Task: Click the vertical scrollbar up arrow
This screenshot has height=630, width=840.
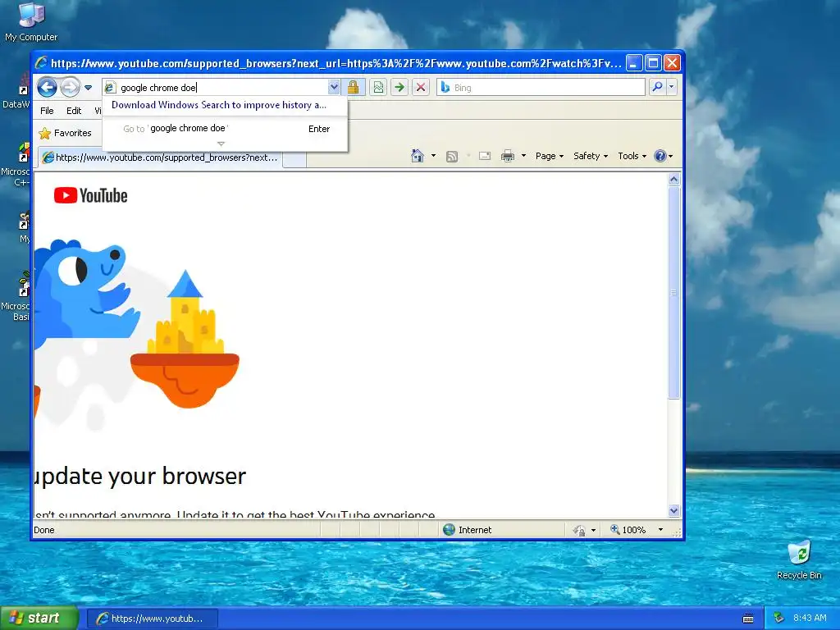Action: (674, 180)
